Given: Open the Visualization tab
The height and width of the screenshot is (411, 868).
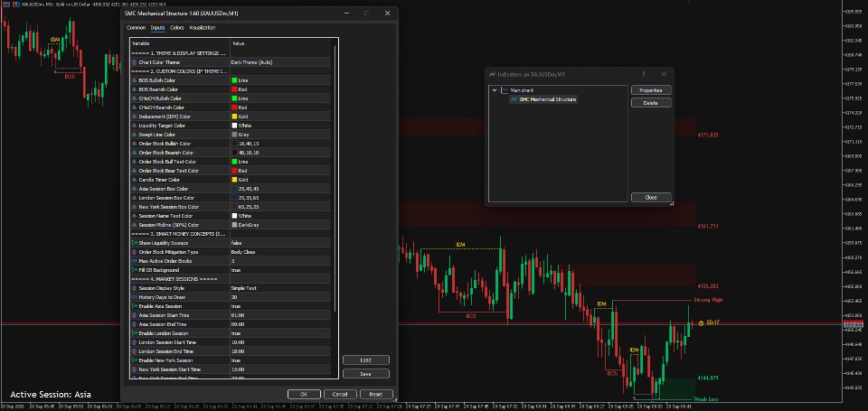Looking at the screenshot, I should [202, 28].
